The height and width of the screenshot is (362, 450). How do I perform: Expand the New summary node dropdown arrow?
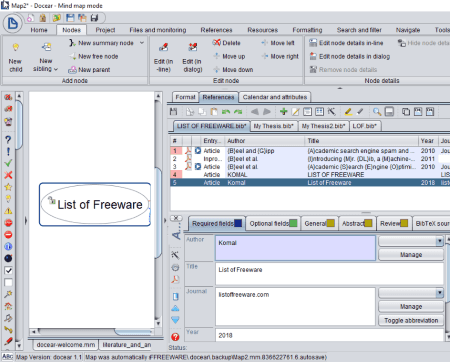coord(142,43)
